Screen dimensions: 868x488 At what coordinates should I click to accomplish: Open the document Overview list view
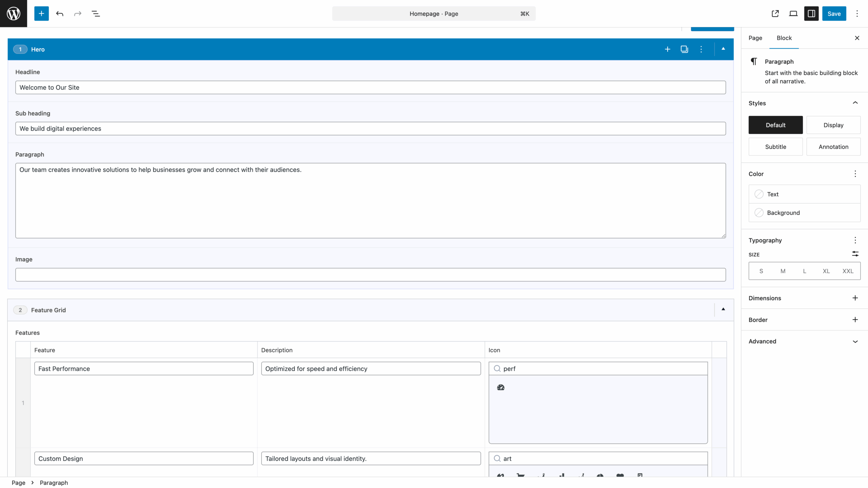[x=96, y=14]
